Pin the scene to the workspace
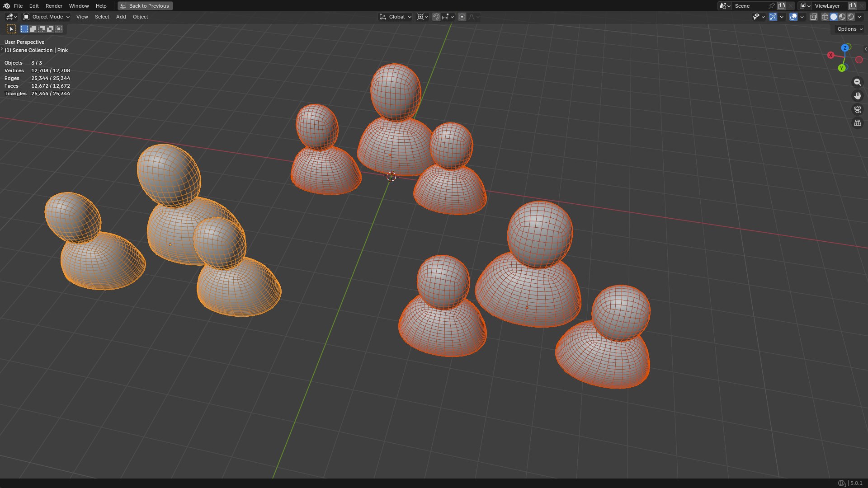Image resolution: width=868 pixels, height=488 pixels. (x=772, y=6)
